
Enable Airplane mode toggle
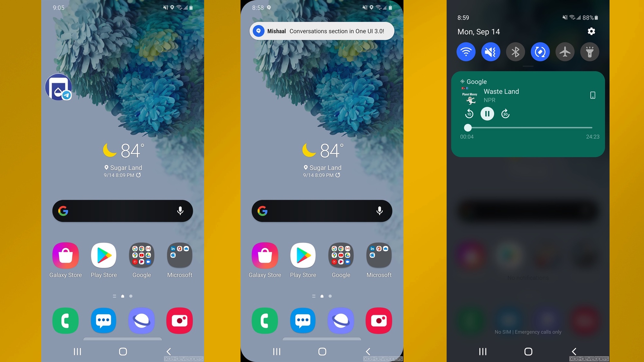coord(565,52)
